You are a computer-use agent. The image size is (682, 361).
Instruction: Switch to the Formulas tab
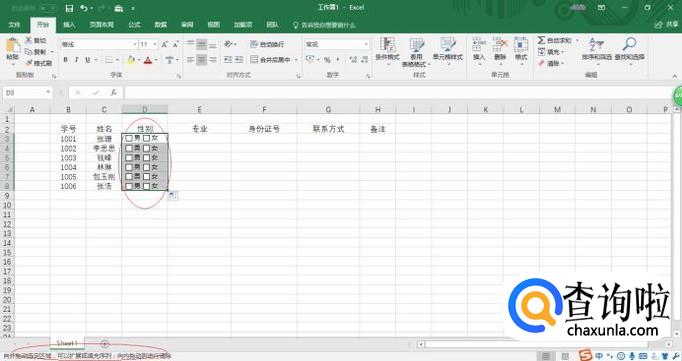click(x=134, y=25)
